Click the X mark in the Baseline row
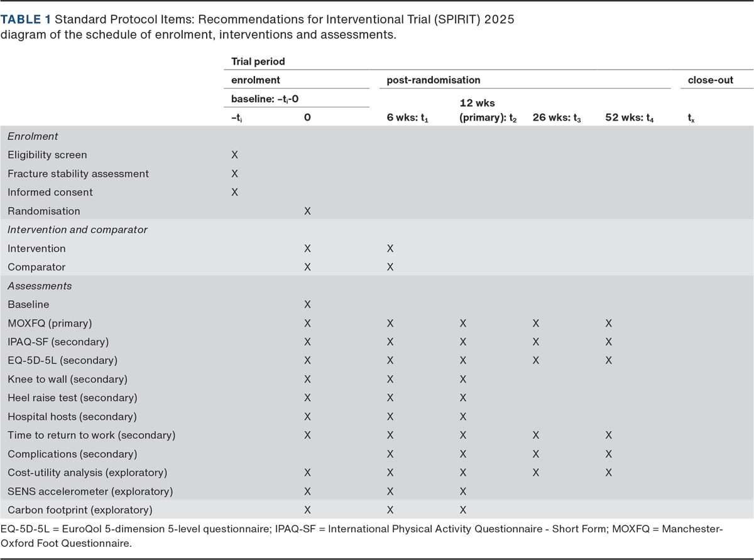Viewport: 754px width, 560px height. [x=307, y=304]
